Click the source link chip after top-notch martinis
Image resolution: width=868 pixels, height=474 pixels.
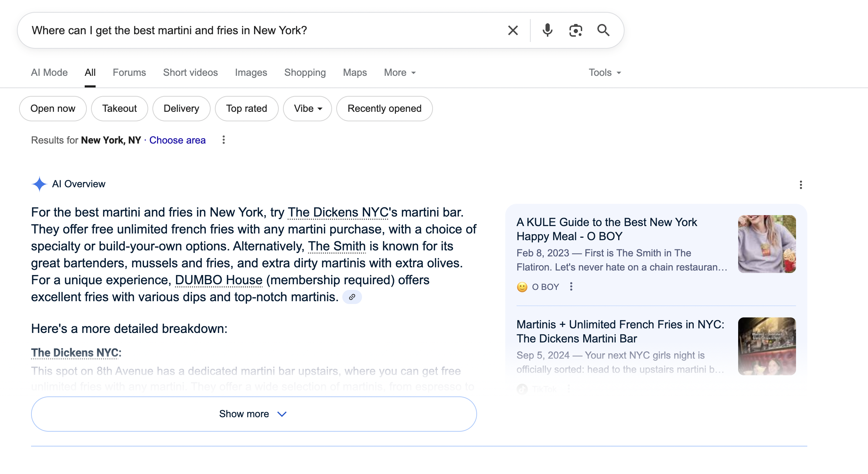(x=352, y=297)
